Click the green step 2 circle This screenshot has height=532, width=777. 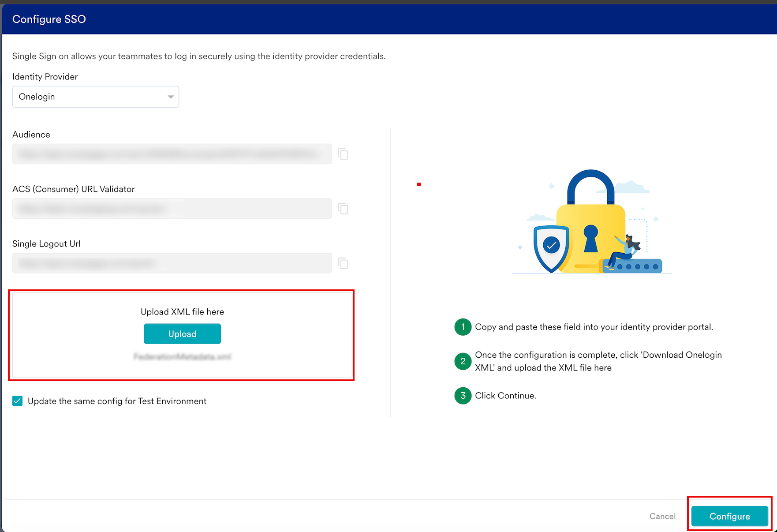463,361
